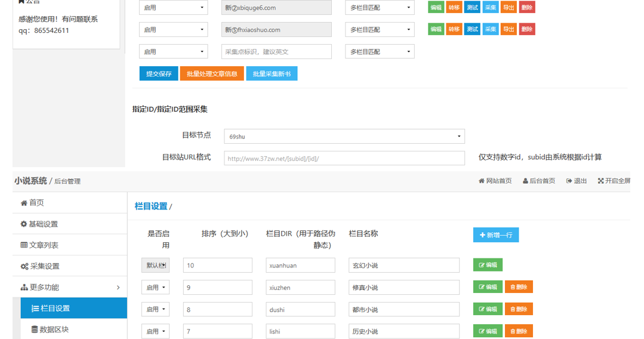Screen dimensions: 644x339
Task: Click 新增一行 to add a row
Action: click(495, 235)
